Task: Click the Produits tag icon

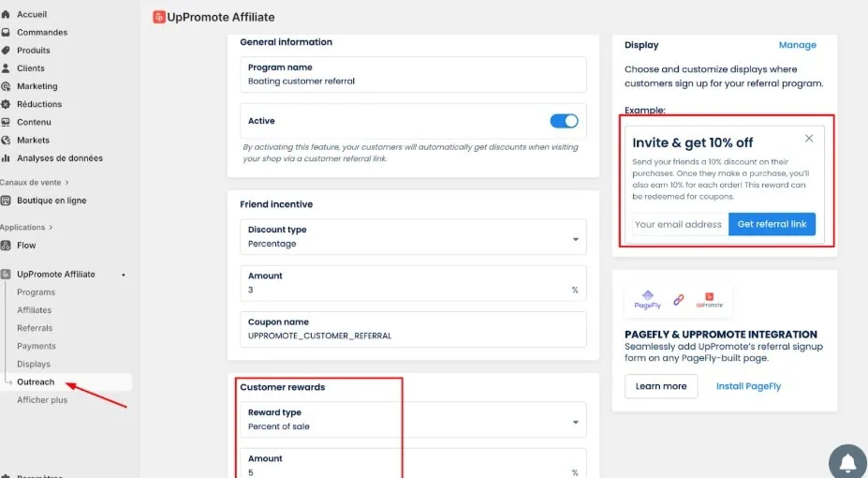Action: (6, 51)
